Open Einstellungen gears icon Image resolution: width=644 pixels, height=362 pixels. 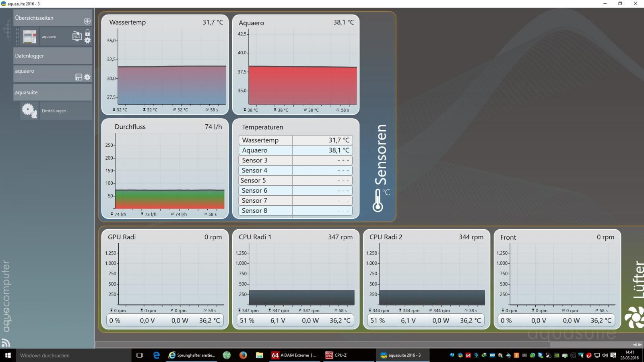pyautogui.click(x=29, y=111)
